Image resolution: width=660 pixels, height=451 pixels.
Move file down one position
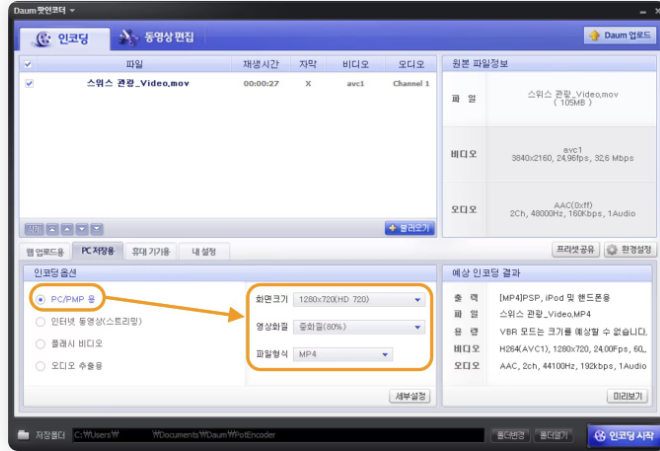82,229
